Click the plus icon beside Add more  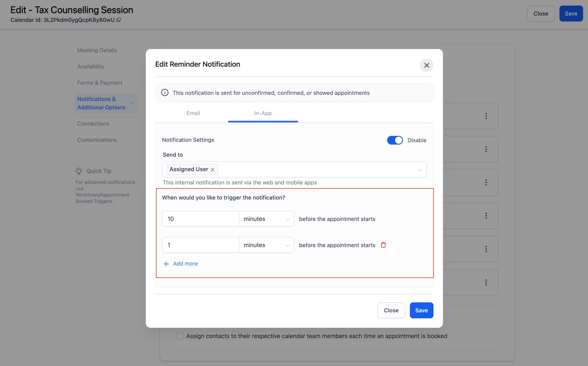pos(166,264)
